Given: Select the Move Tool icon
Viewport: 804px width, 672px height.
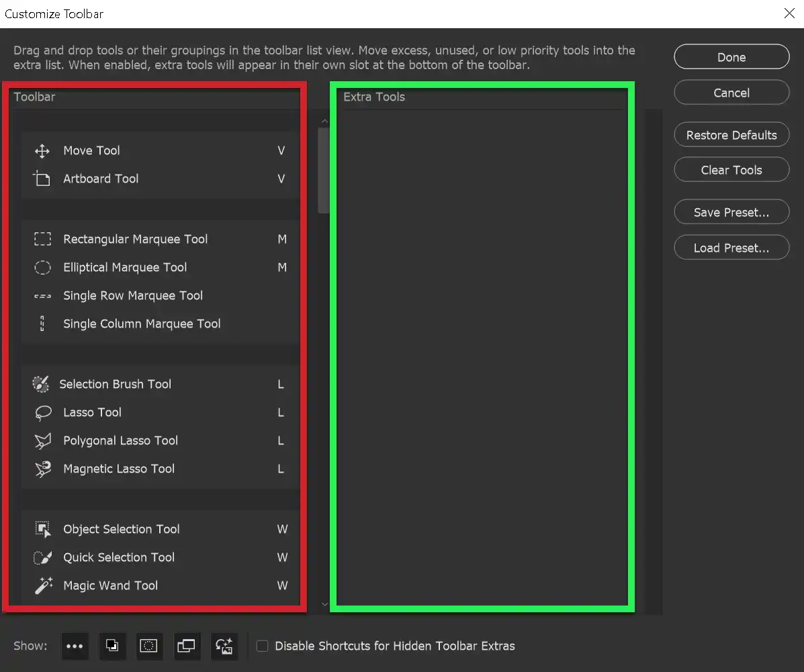Looking at the screenshot, I should [x=42, y=150].
